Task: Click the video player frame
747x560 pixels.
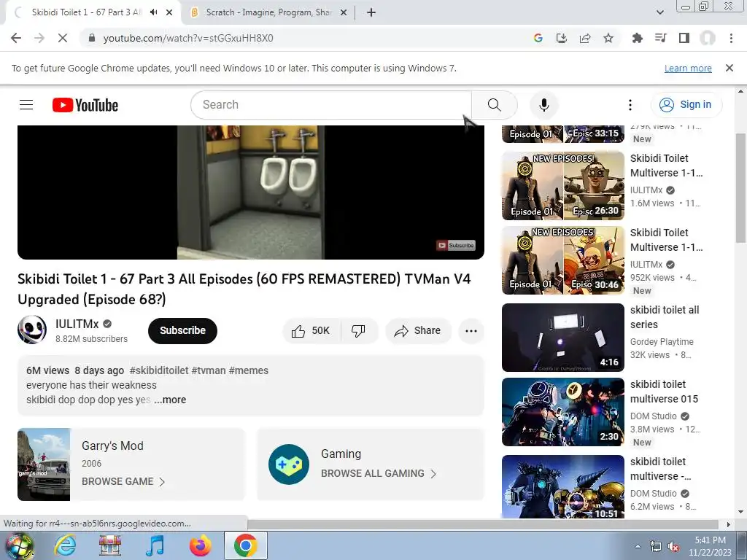Action: (251, 192)
